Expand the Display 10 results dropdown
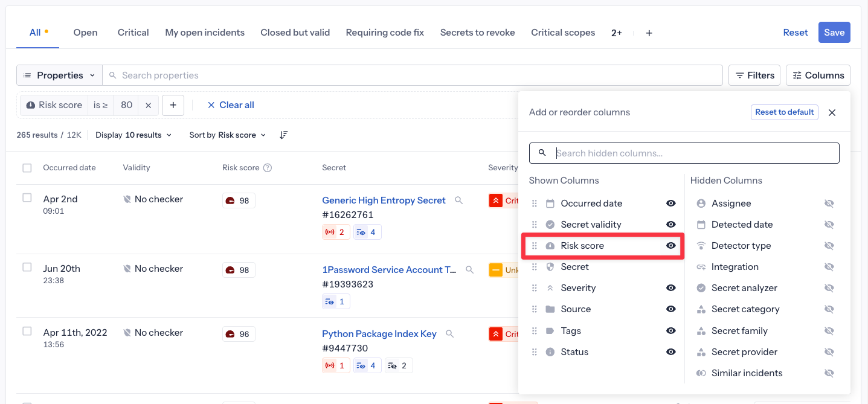The image size is (868, 404). (133, 135)
